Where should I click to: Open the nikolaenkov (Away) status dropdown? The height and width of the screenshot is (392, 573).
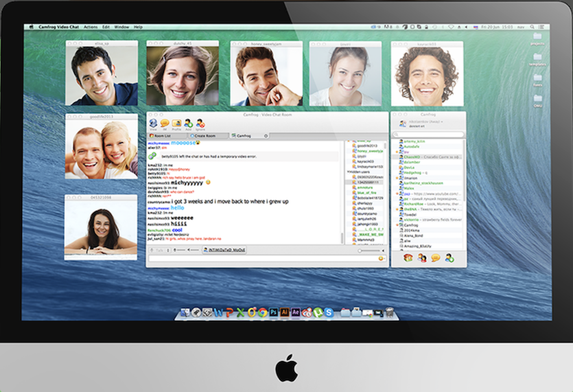coord(425,122)
